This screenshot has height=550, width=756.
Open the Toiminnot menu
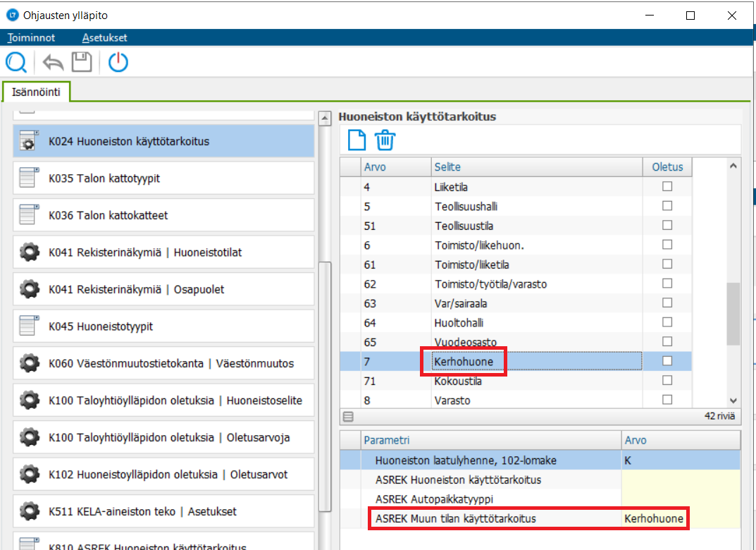(x=32, y=38)
